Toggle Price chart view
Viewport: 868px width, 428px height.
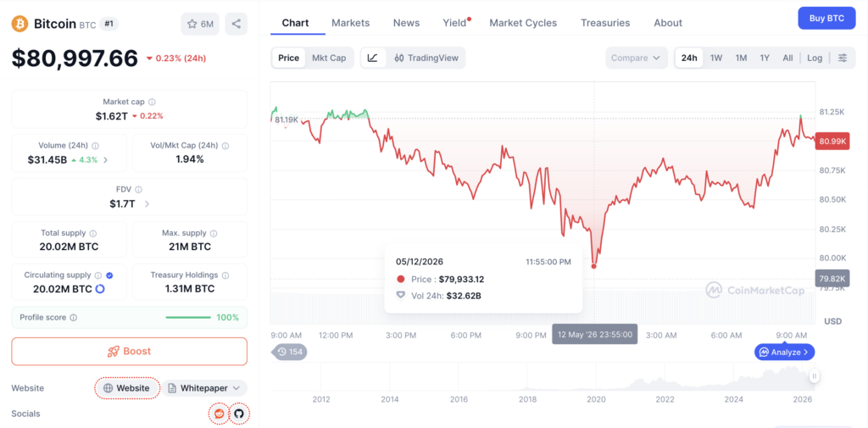coord(288,58)
